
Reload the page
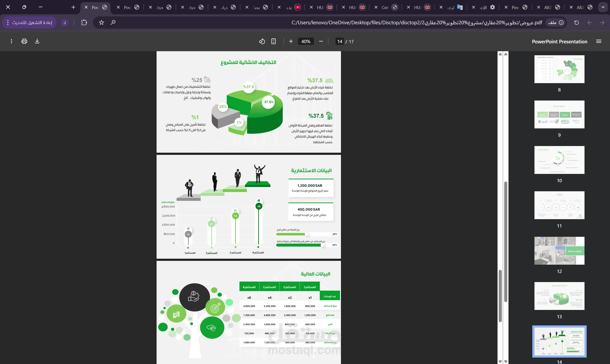coord(576,23)
